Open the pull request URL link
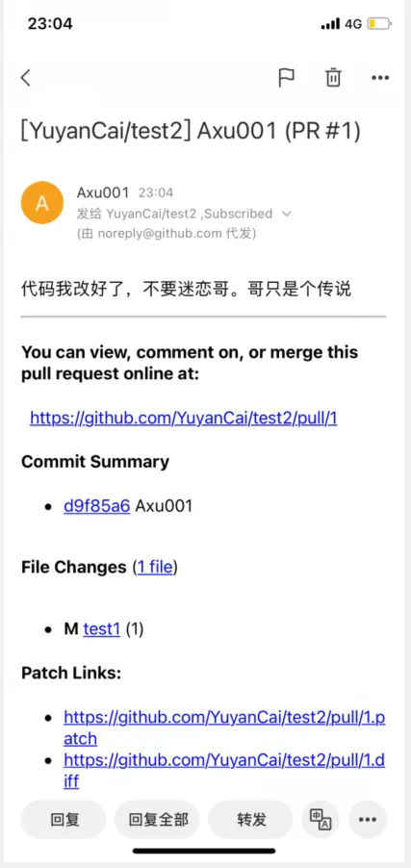Image resolution: width=411 pixels, height=868 pixels. 183,418
